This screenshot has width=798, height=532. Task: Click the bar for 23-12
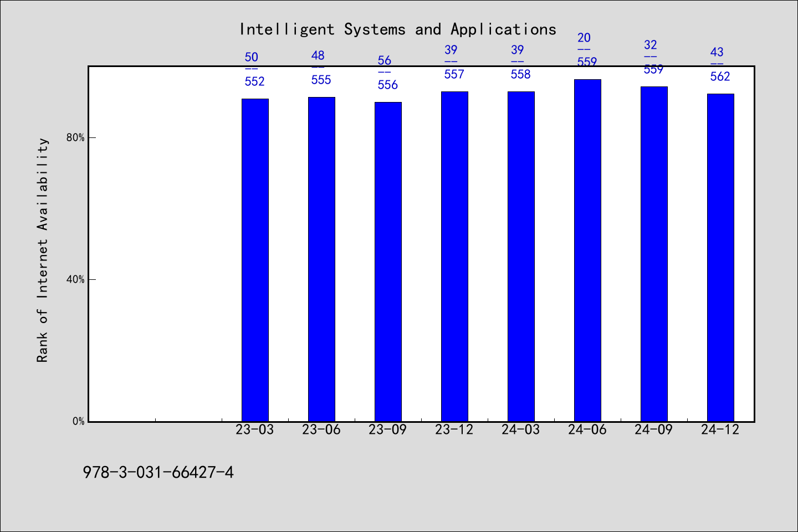454,257
